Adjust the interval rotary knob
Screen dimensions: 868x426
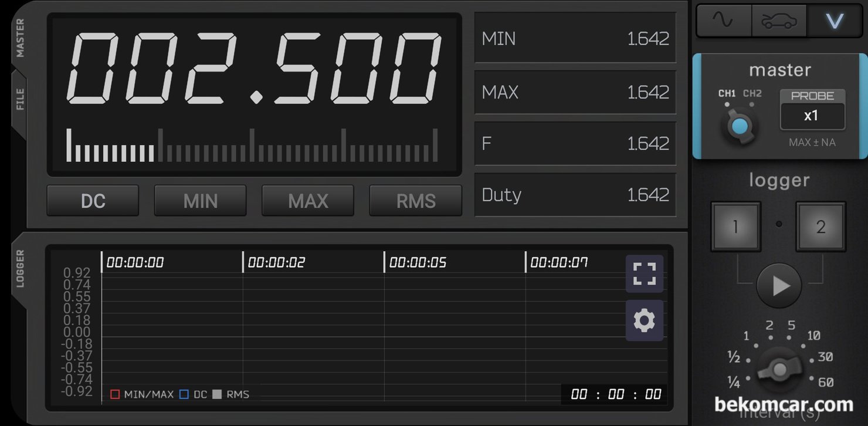779,368
